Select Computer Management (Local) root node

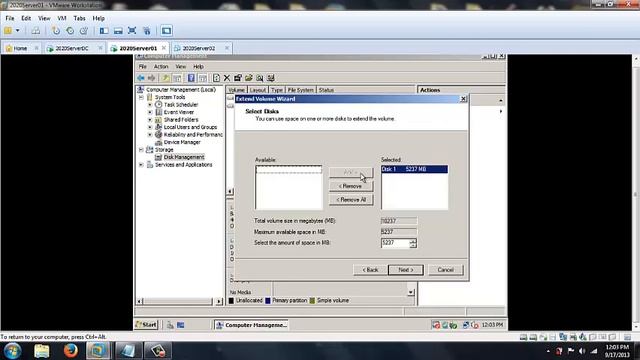point(181,90)
